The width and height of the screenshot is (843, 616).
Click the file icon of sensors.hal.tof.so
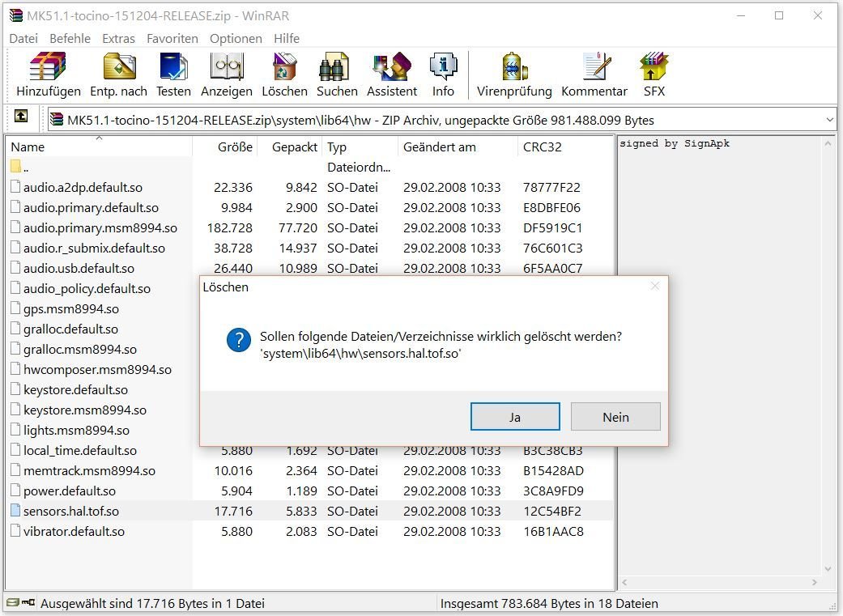tap(15, 511)
